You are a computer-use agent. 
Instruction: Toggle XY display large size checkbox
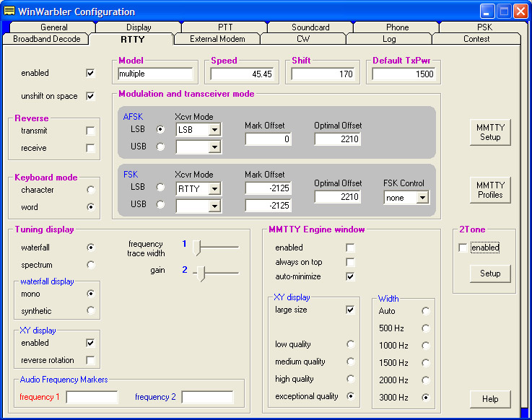pos(350,310)
